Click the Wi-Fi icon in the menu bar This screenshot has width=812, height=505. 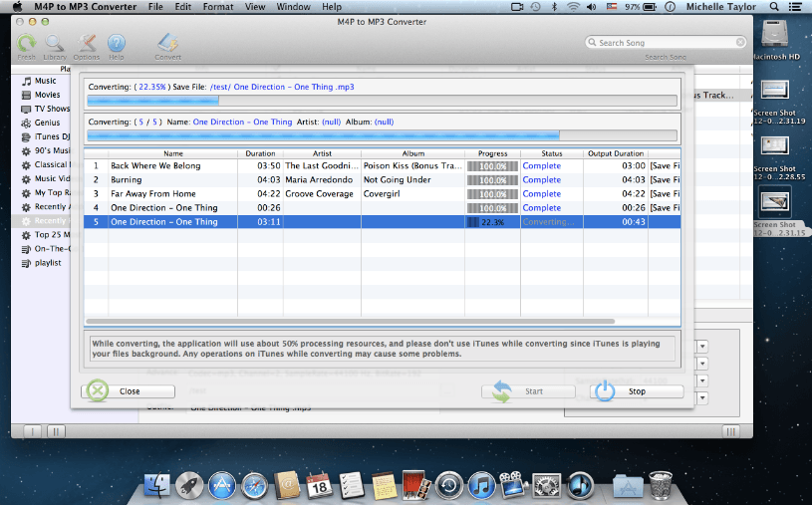coord(573,7)
